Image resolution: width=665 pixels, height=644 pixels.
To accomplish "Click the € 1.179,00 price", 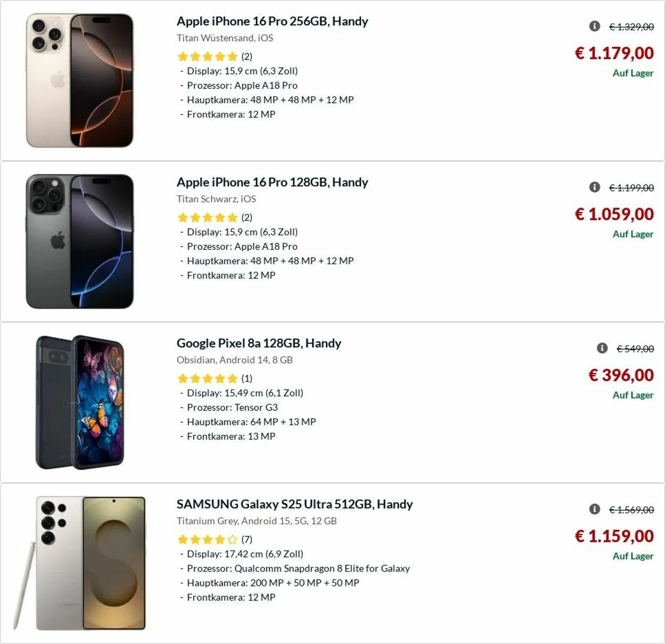I will pyautogui.click(x=614, y=53).
